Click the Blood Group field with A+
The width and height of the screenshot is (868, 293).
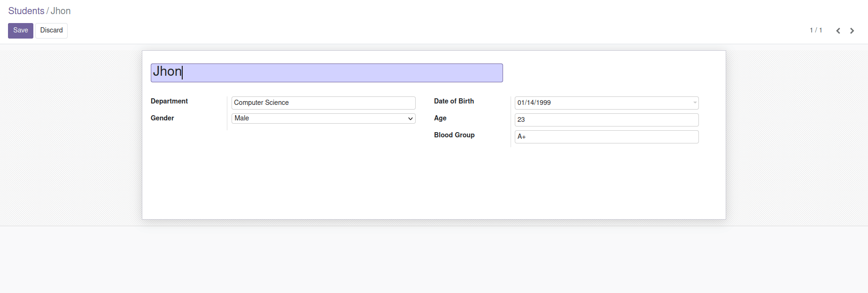coord(606,137)
